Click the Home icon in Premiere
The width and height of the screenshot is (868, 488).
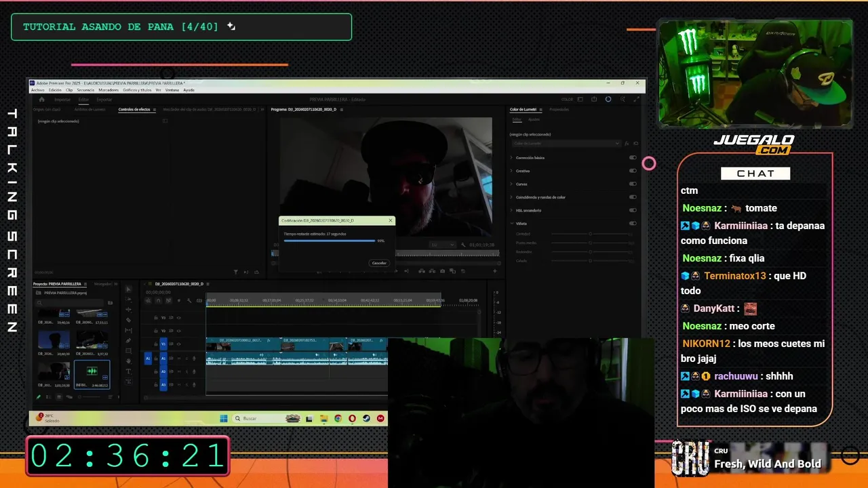pos(41,100)
